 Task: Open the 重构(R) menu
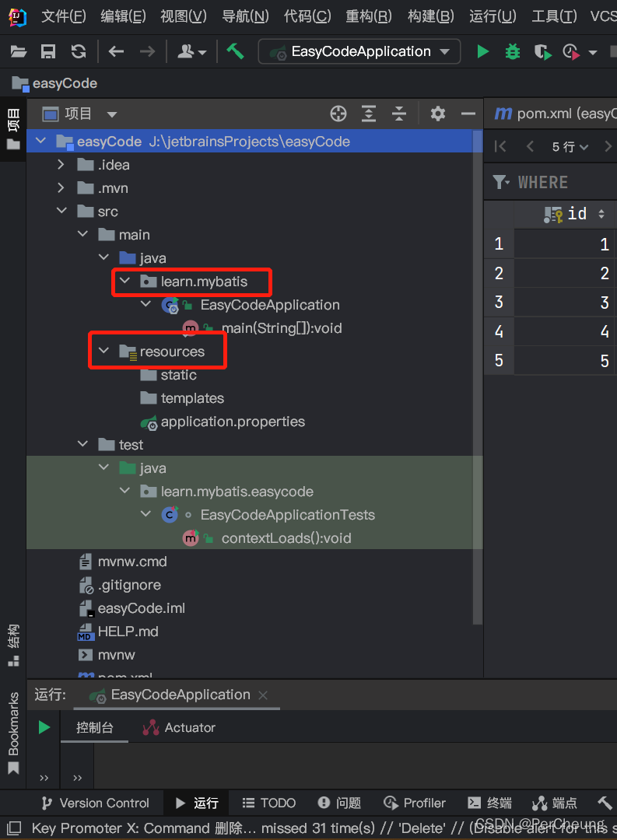click(x=368, y=16)
